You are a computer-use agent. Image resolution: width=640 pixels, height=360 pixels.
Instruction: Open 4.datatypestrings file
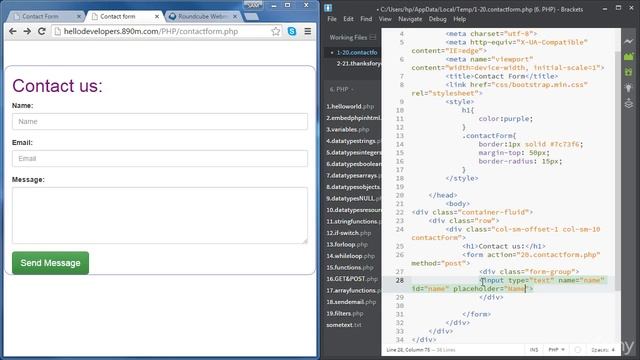click(x=353, y=141)
